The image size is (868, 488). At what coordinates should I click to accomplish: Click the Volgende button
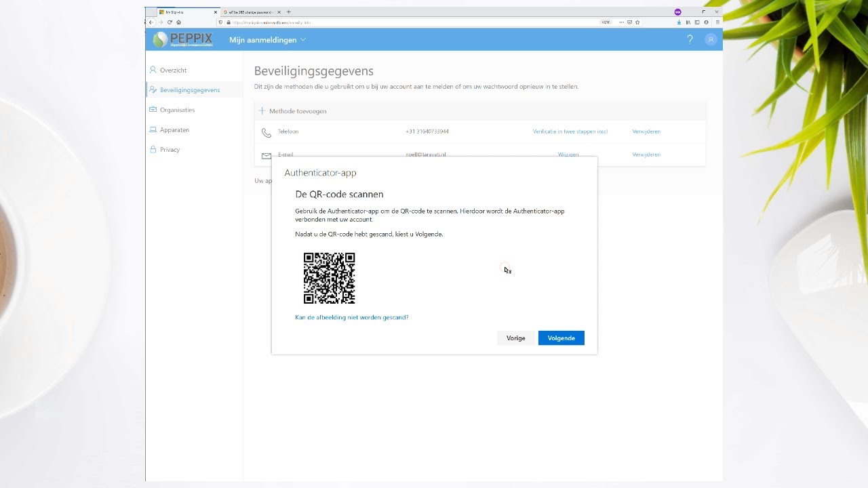(x=561, y=338)
